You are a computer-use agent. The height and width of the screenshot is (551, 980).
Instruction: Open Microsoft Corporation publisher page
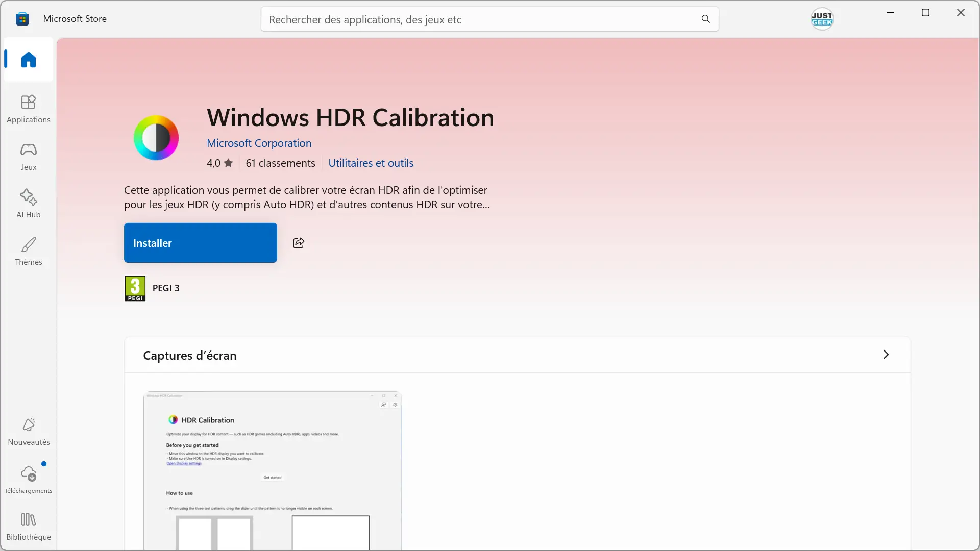tap(259, 143)
